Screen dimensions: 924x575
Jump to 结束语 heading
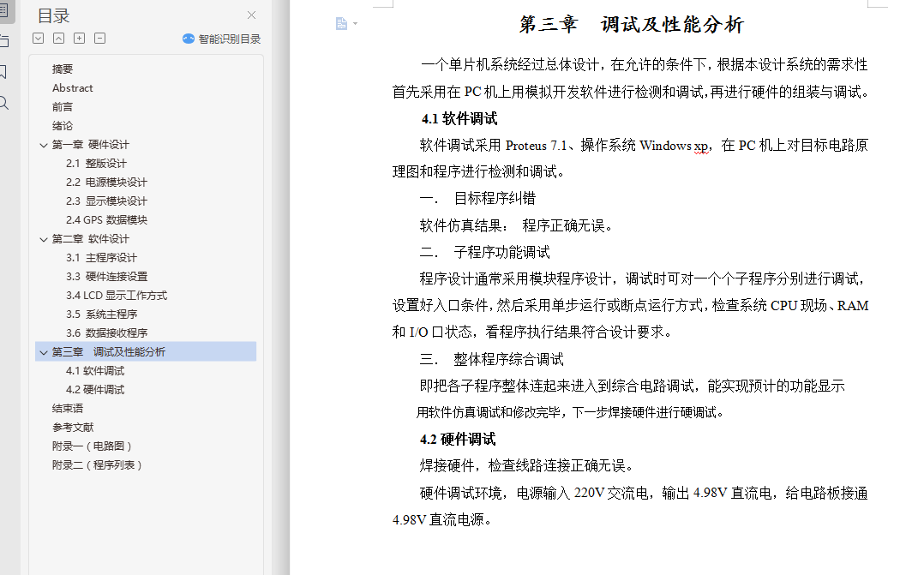click(x=67, y=408)
